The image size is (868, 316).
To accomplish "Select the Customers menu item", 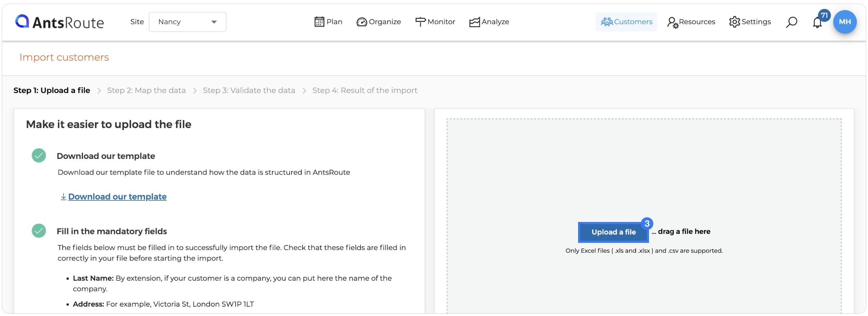I will coord(626,22).
